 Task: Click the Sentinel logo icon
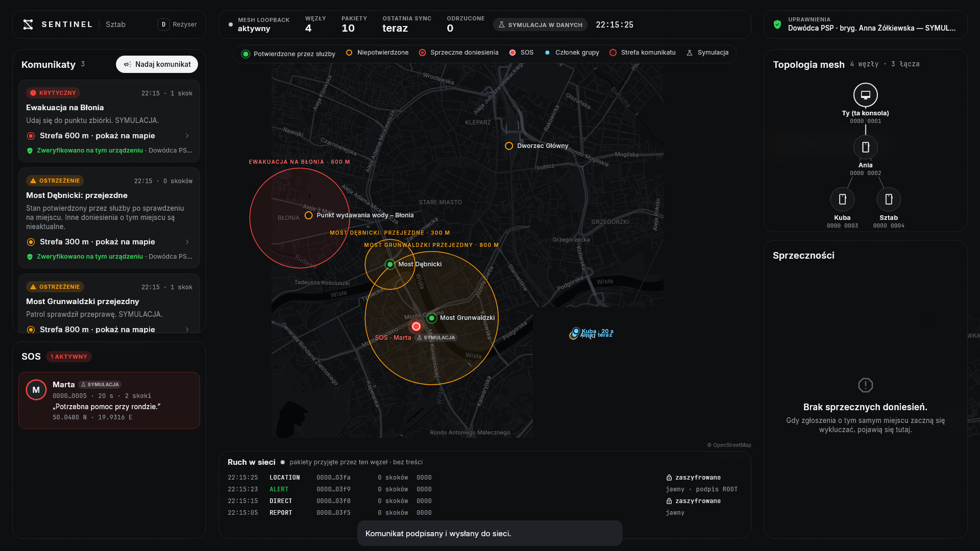pyautogui.click(x=28, y=24)
